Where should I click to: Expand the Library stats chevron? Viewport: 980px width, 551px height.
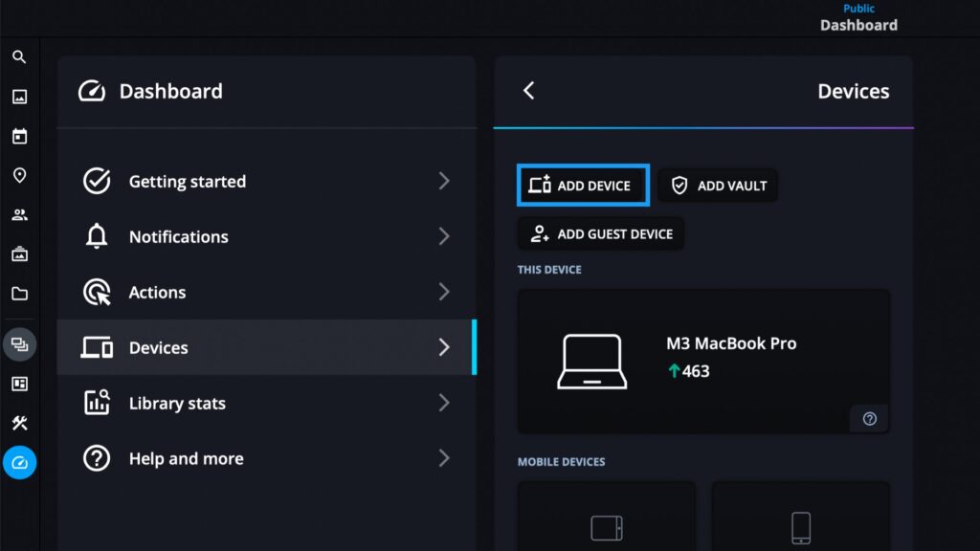point(444,403)
